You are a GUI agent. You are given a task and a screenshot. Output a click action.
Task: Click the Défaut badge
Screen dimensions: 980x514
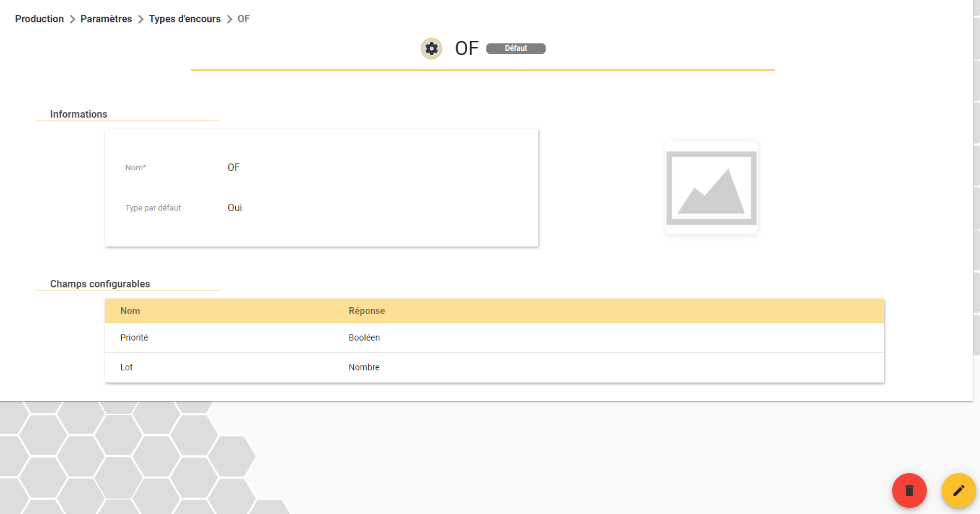click(516, 48)
